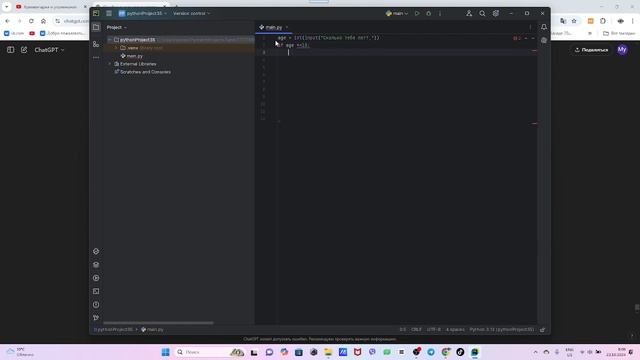Screen dimensions: 640x360
Task: Open the Project tool window folder icon
Action: [96, 27]
